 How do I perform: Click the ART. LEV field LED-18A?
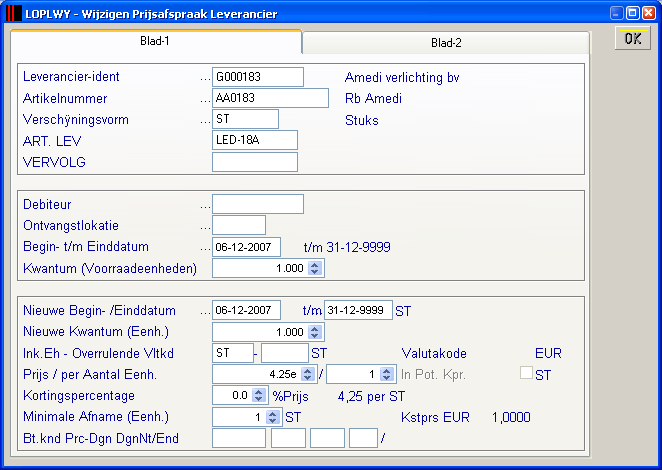[x=255, y=140]
